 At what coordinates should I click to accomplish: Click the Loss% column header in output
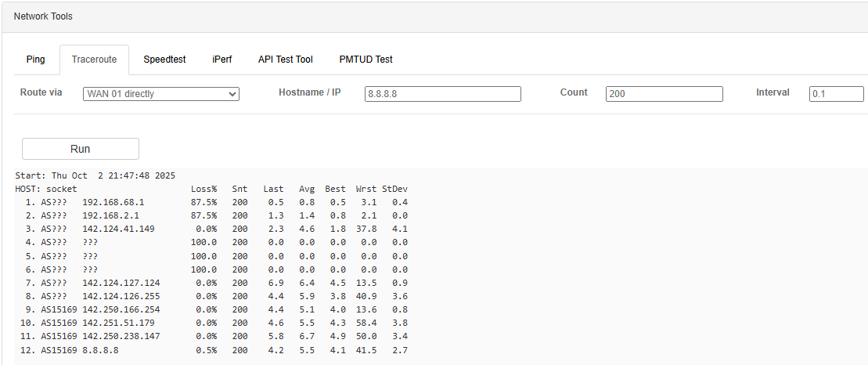click(x=203, y=189)
